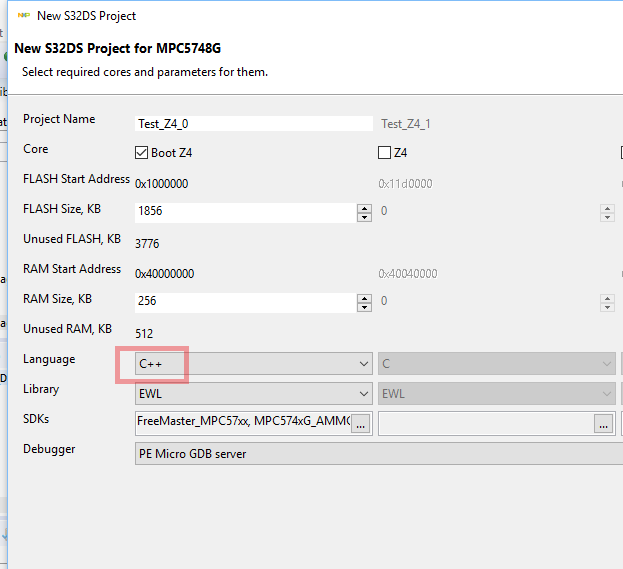This screenshot has height=569, width=623.
Task: Open the PE Micro GDB server debugger dropdown
Action: [x=378, y=454]
